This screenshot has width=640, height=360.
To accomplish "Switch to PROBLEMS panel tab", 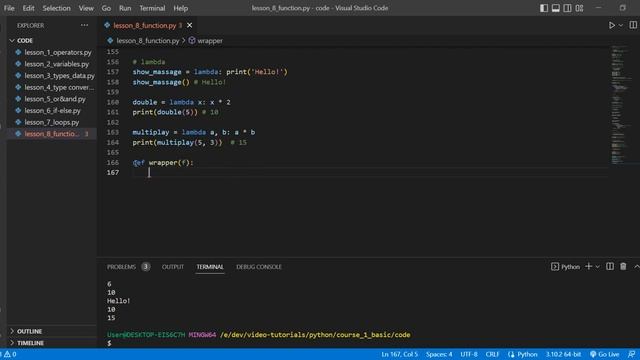I will coord(121,267).
